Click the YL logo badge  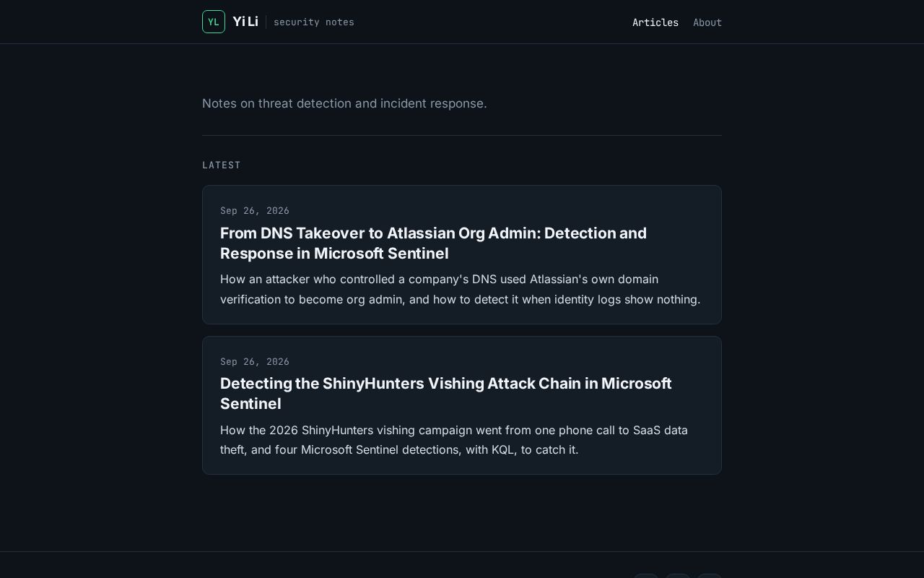(214, 22)
